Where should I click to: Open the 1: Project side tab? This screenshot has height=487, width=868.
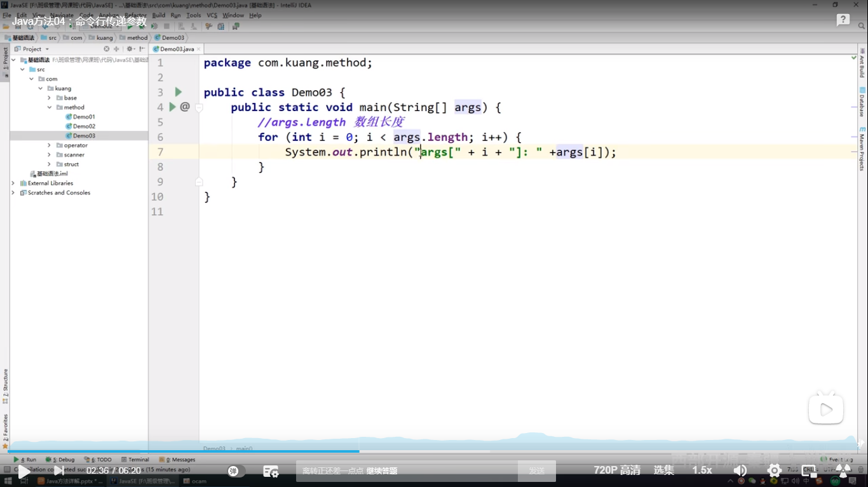click(x=5, y=62)
